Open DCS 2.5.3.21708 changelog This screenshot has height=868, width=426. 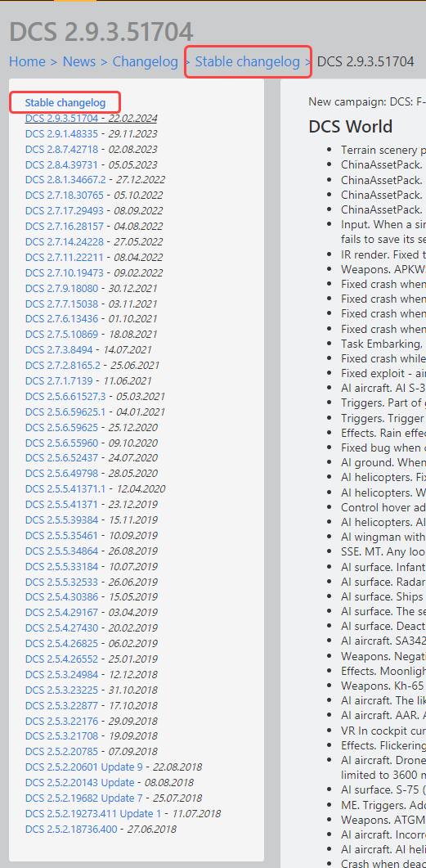click(61, 736)
